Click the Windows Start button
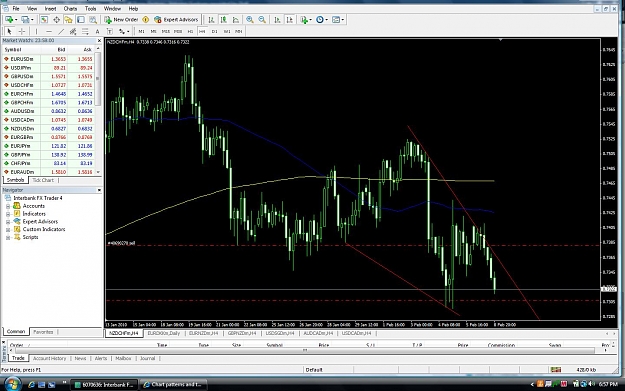The image size is (625, 391). (13, 385)
